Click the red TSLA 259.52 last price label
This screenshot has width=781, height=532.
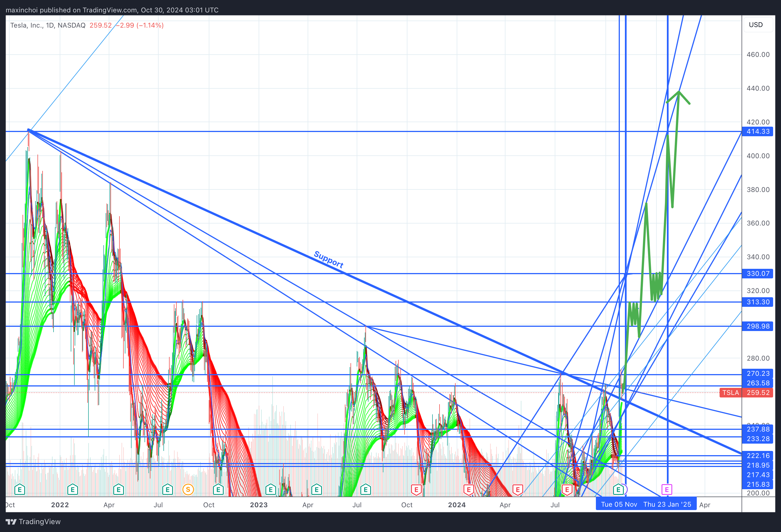click(x=746, y=393)
